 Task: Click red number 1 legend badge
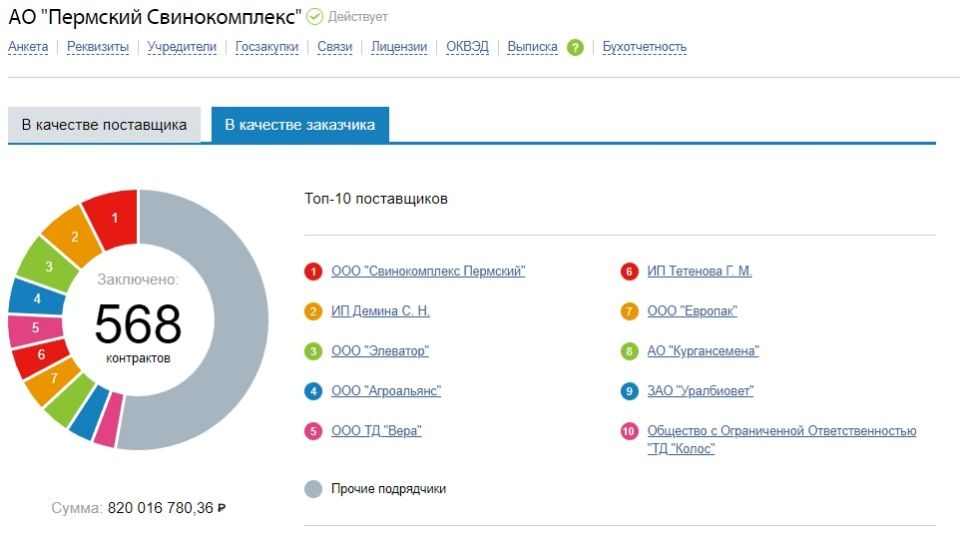(313, 271)
